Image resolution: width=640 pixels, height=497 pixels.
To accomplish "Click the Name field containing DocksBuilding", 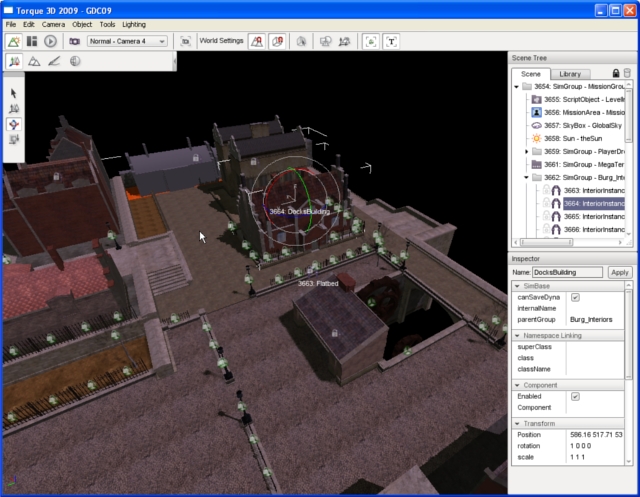I will point(568,272).
